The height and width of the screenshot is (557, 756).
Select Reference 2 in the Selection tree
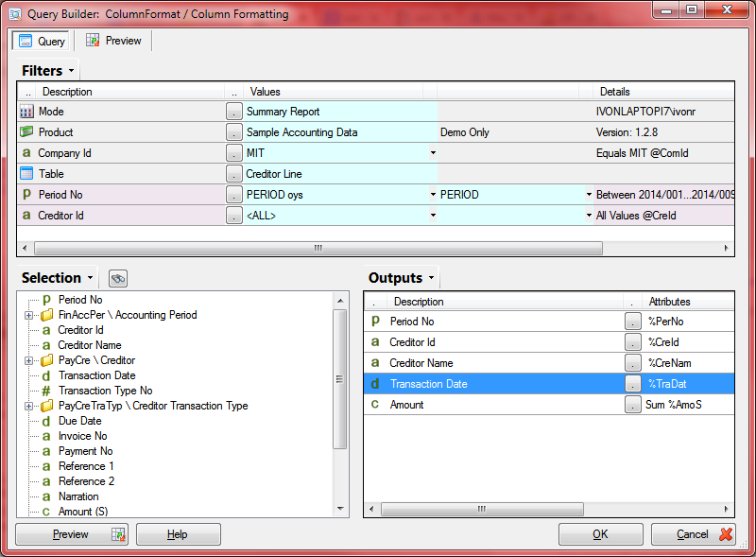pos(86,481)
